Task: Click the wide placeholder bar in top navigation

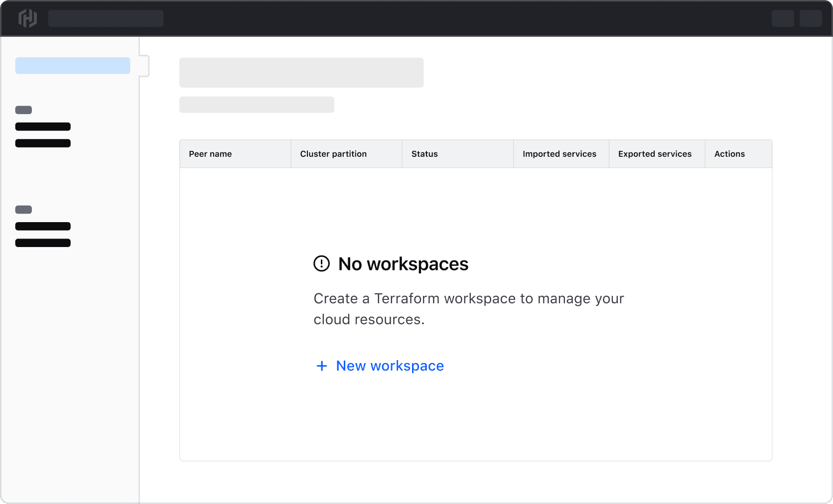Action: pos(106,18)
